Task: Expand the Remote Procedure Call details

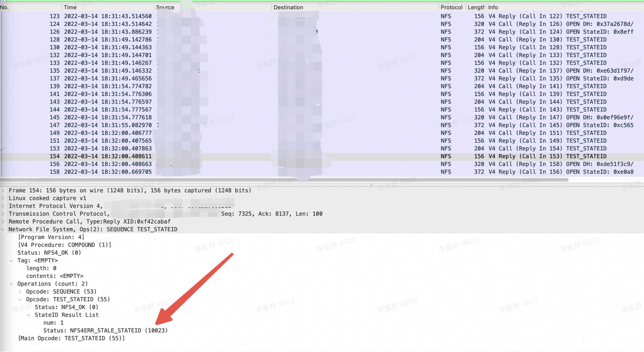Action: [3, 221]
